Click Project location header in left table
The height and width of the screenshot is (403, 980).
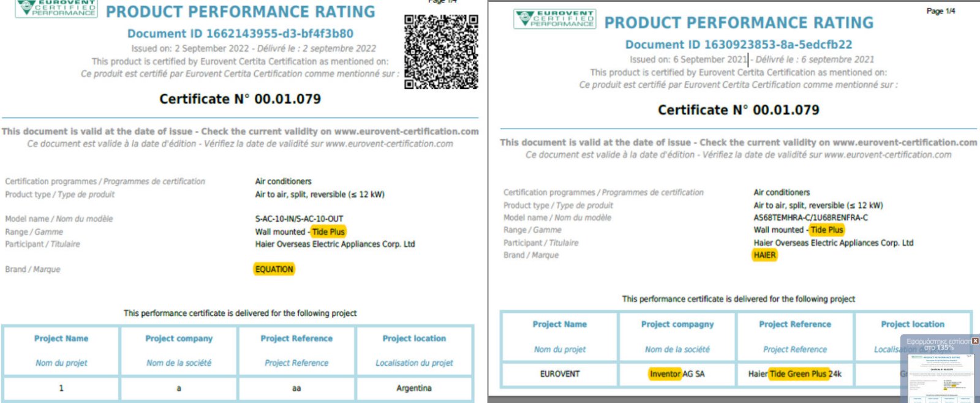tap(414, 338)
